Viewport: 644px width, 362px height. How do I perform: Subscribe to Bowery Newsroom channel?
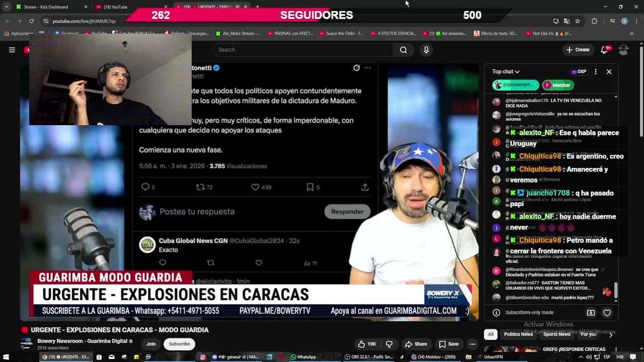pyautogui.click(x=180, y=344)
